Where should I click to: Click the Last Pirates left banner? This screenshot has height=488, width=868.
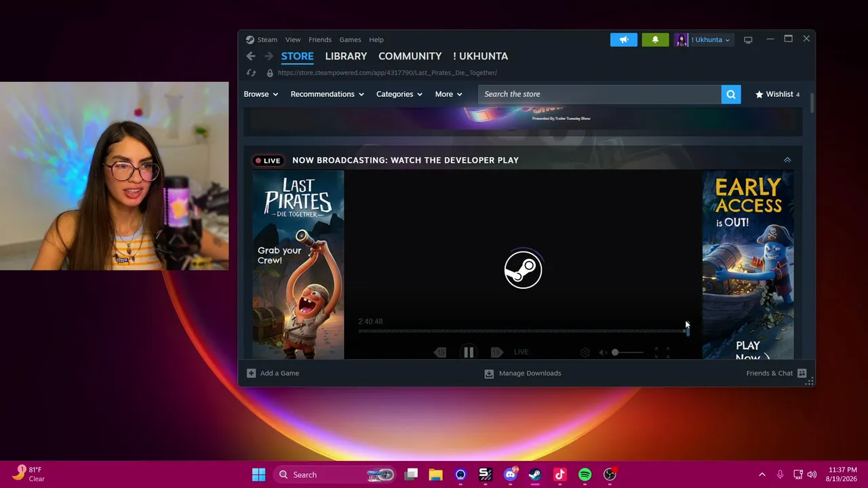(298, 264)
